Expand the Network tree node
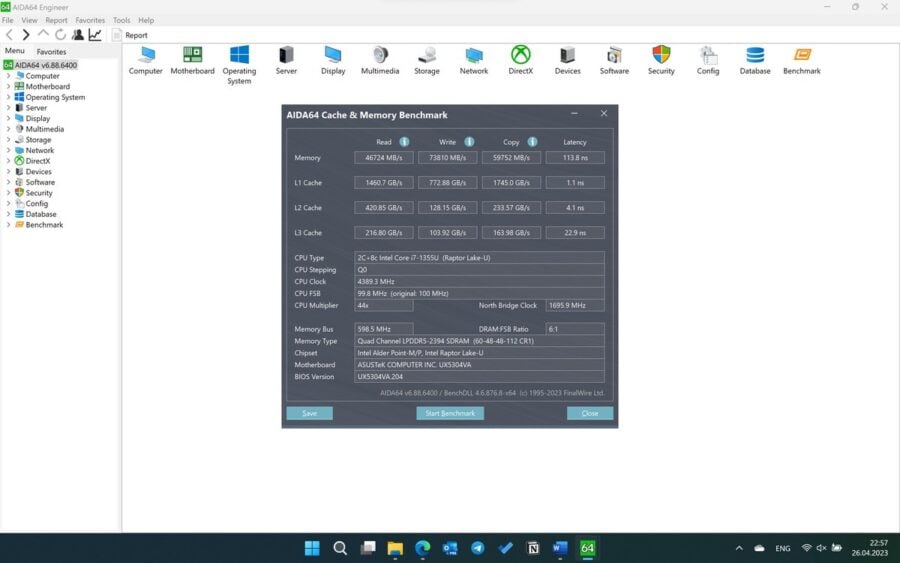Image resolution: width=900 pixels, height=563 pixels. coord(8,150)
